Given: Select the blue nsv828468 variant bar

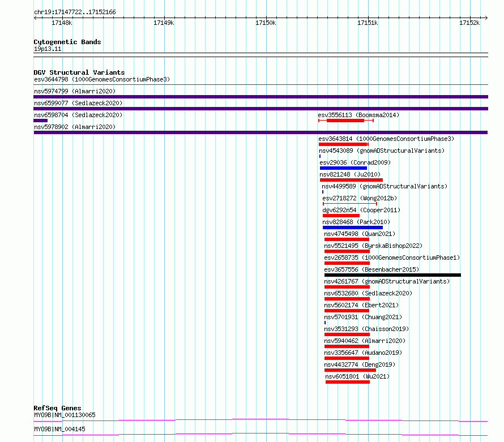Looking at the screenshot, I should click(353, 228).
